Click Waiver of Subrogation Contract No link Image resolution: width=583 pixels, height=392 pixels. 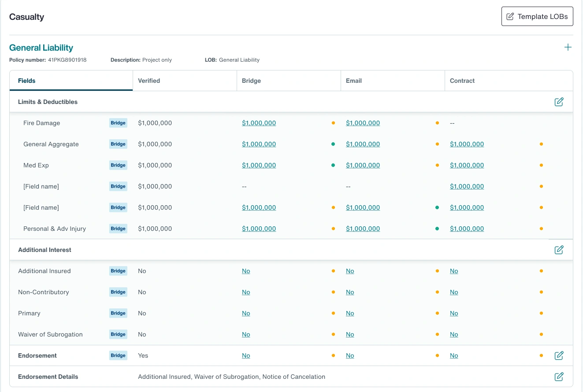[x=454, y=334]
